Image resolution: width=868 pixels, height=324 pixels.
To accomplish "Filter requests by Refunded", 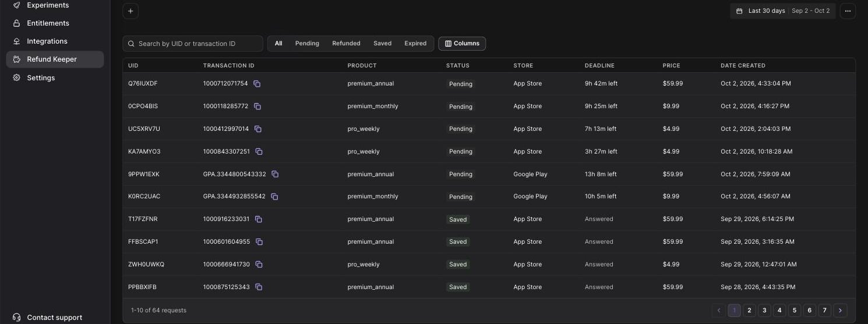I will [346, 44].
